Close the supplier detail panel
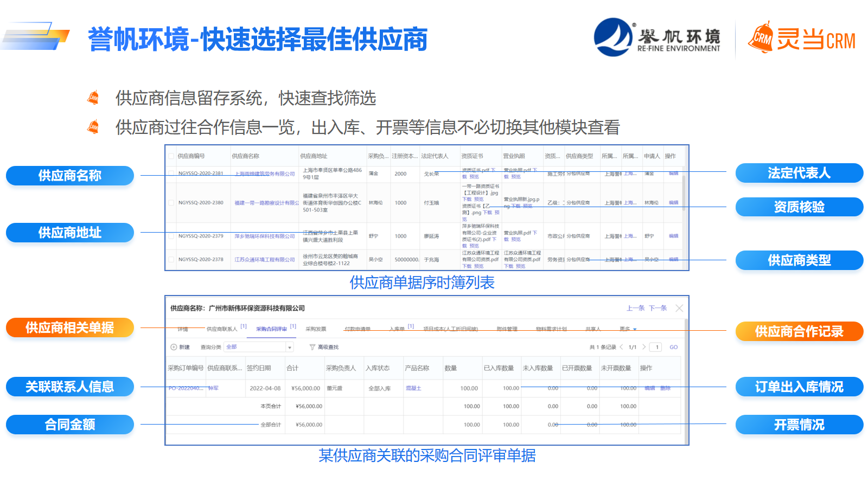Viewport: 868px width, 488px height. (679, 308)
